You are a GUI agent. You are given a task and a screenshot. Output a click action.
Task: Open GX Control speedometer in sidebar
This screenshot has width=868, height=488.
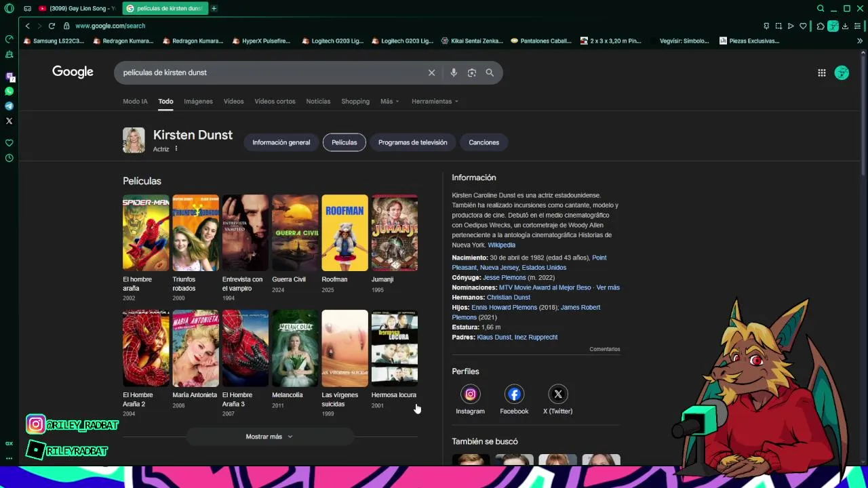point(9,39)
